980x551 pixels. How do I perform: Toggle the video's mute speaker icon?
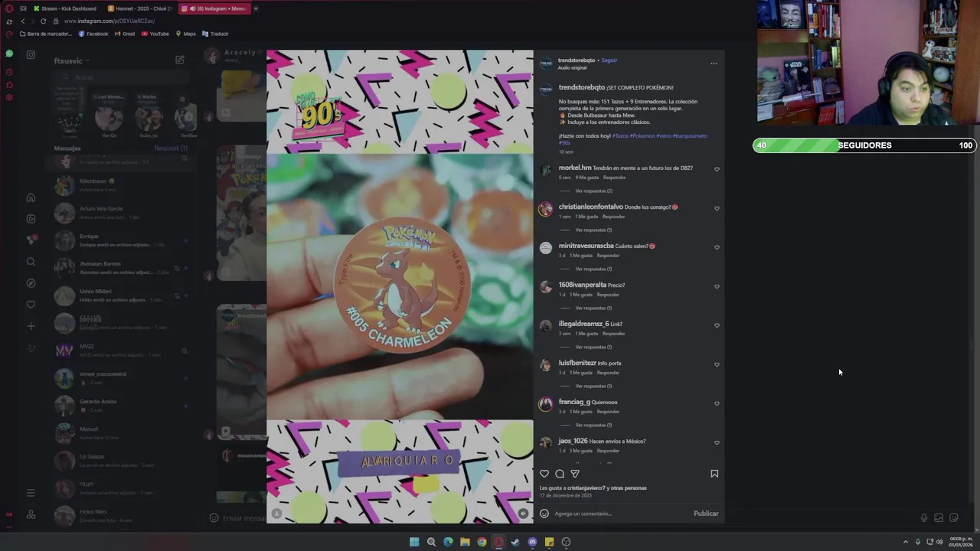(523, 514)
